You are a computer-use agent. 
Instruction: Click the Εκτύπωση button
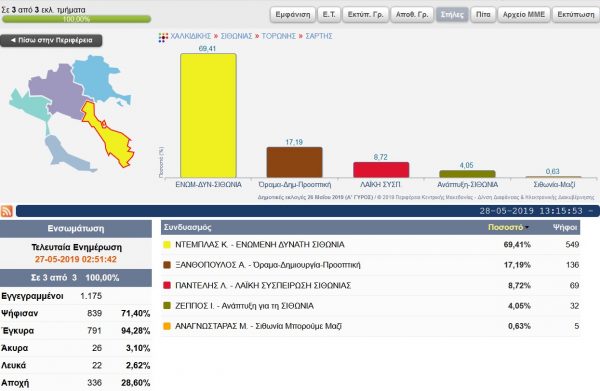(x=576, y=15)
